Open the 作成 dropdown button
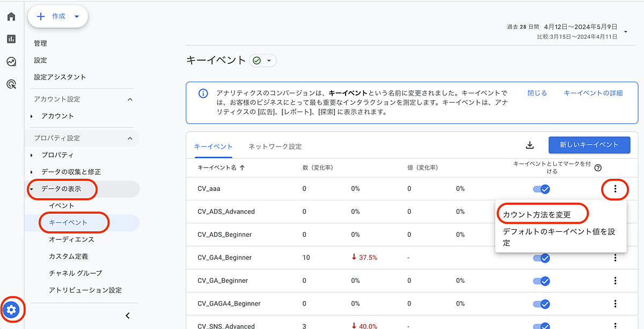This screenshot has height=329, width=644. [x=58, y=17]
